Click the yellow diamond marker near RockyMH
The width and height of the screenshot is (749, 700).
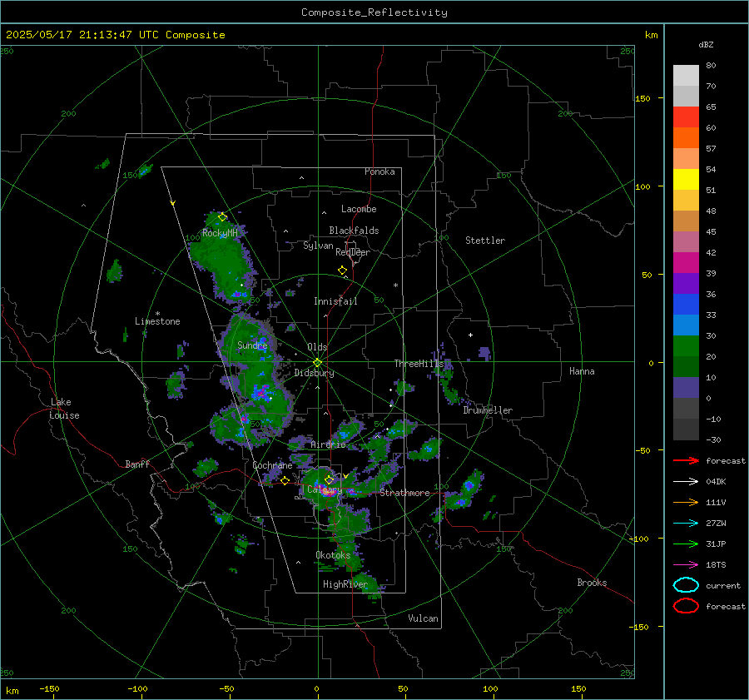click(x=222, y=217)
